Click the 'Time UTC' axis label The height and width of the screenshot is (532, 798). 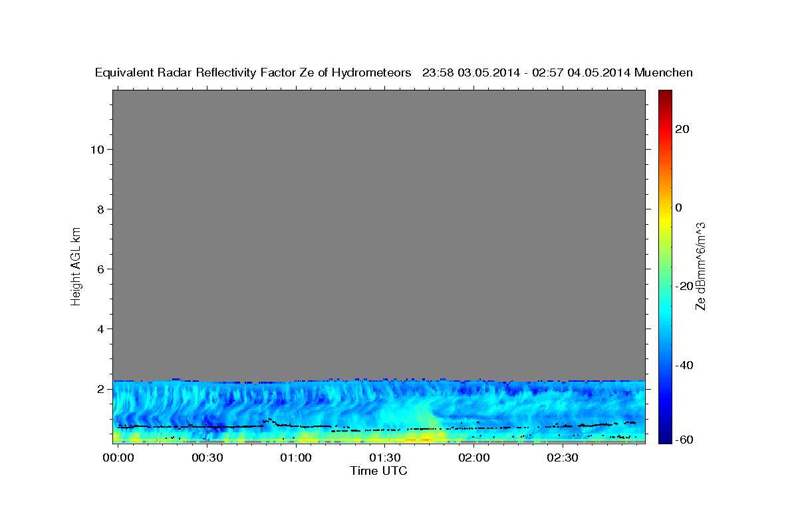coord(378,471)
